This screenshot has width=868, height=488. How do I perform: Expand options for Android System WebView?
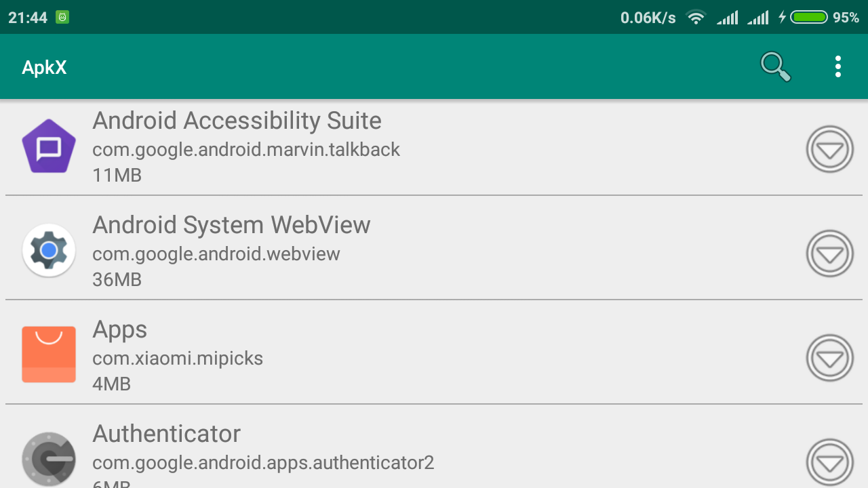point(830,253)
